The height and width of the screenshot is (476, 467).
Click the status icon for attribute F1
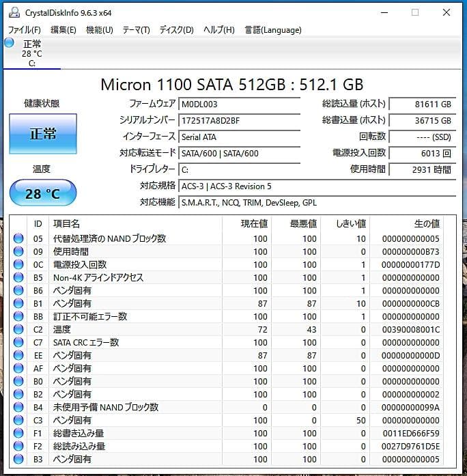coord(18,433)
